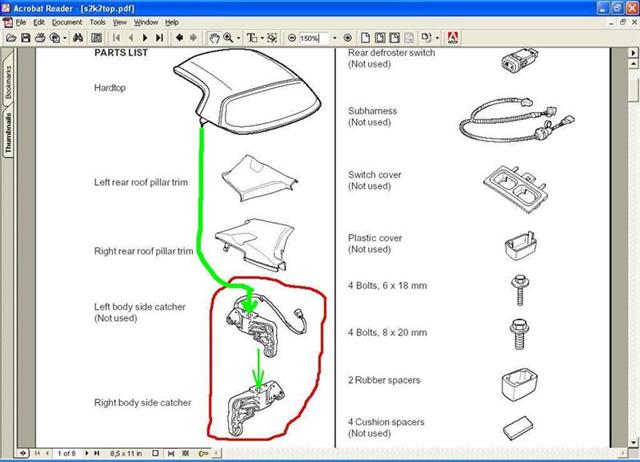
Task: Open the rotate view toolbar icon
Action: 426,38
